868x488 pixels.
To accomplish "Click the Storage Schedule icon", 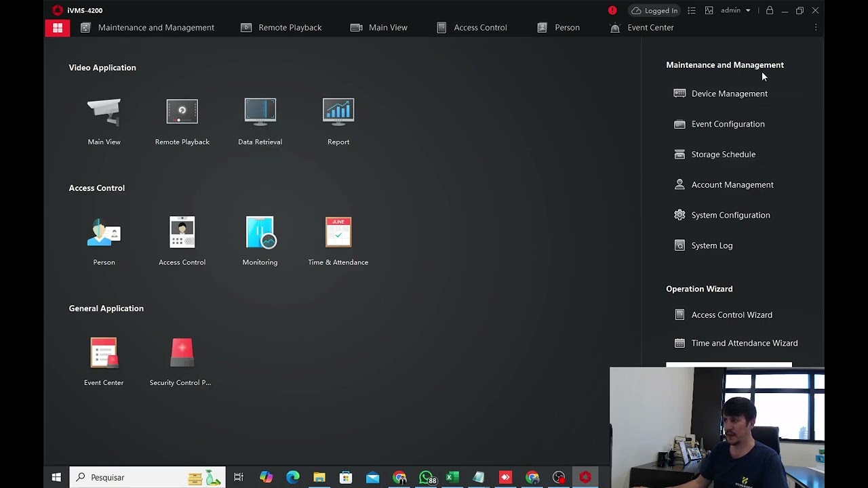I will pyautogui.click(x=679, y=155).
